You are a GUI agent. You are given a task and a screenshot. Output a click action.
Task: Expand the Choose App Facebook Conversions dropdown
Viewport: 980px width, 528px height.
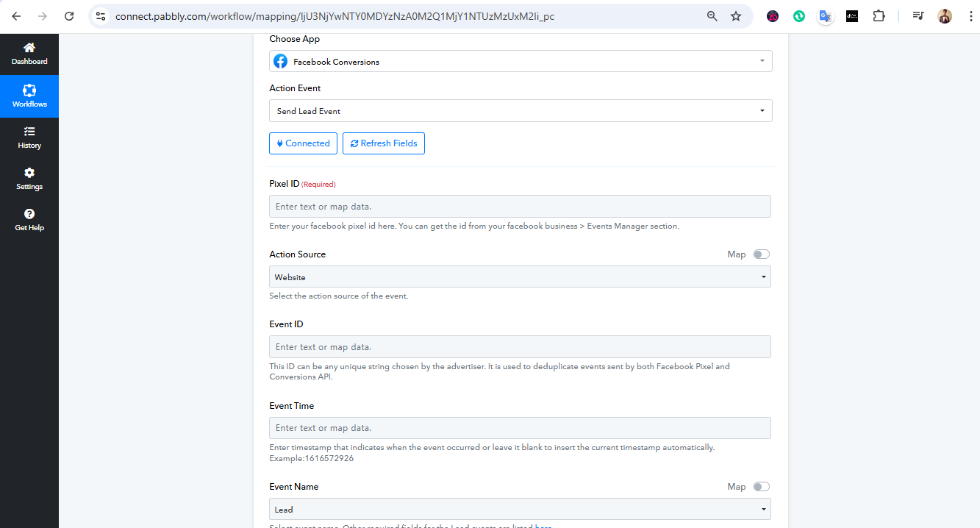(521, 62)
